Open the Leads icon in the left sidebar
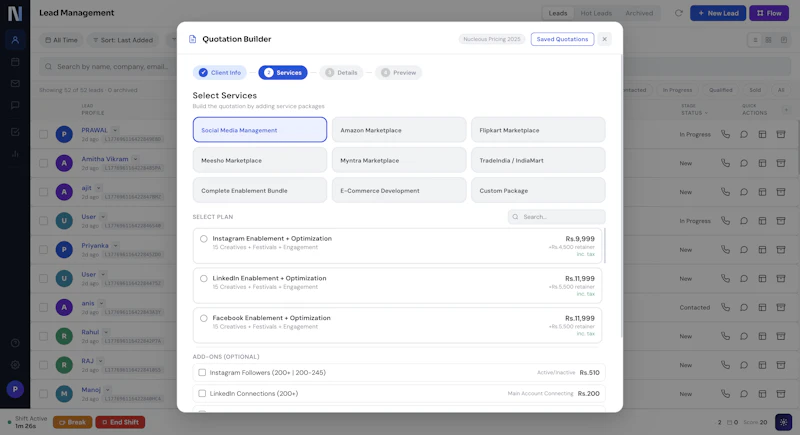The height and width of the screenshot is (435, 800). [x=15, y=40]
